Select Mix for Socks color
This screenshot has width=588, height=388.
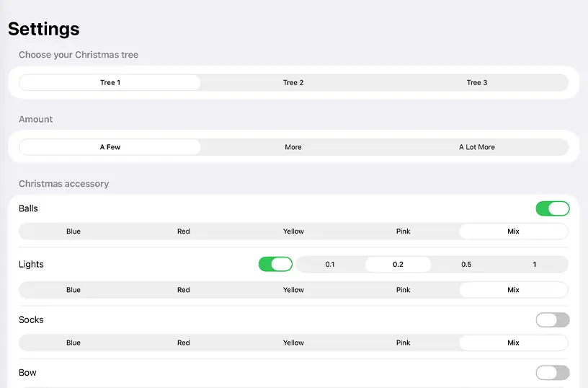[x=513, y=343]
